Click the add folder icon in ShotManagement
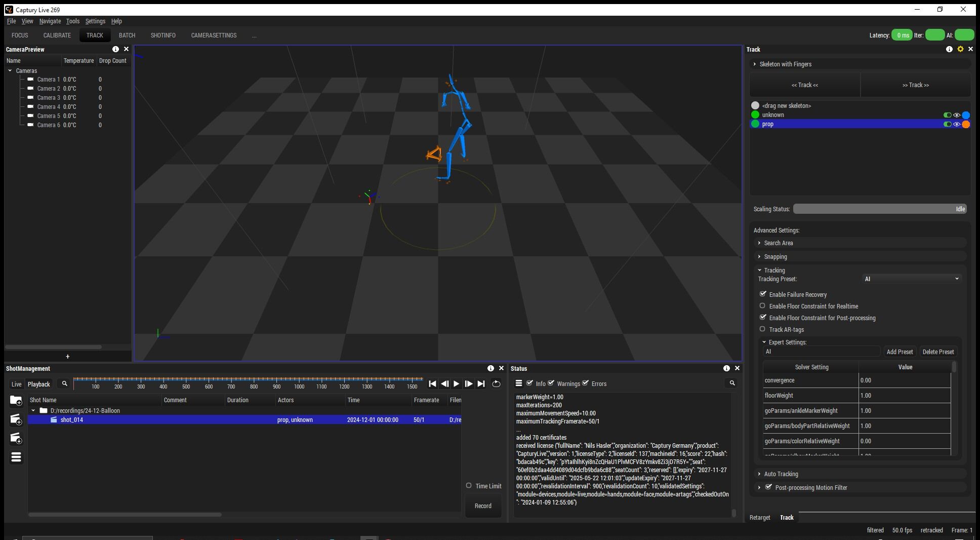The width and height of the screenshot is (980, 540). (x=16, y=401)
